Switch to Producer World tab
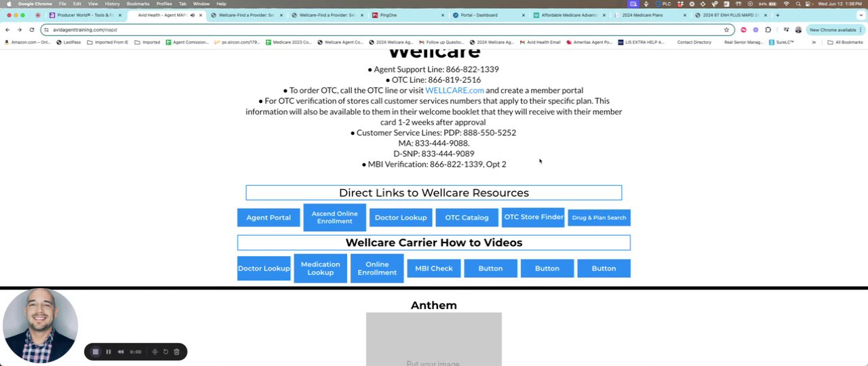The image size is (868, 366). pyautogui.click(x=85, y=15)
